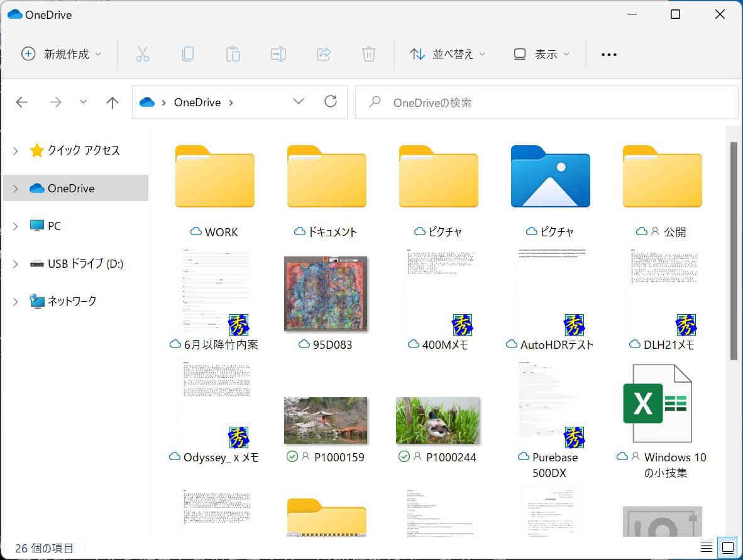
Task: Click the Copy icon in toolbar
Action: (x=188, y=54)
